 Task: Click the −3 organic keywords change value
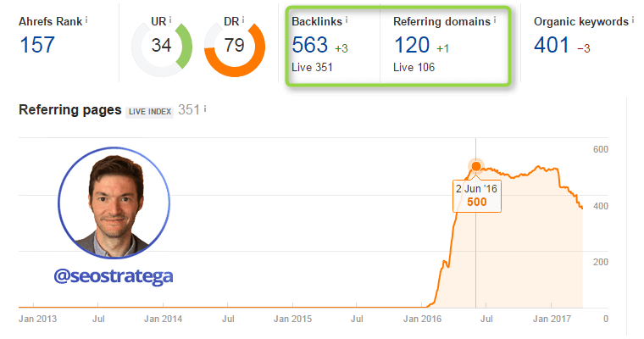click(x=584, y=48)
